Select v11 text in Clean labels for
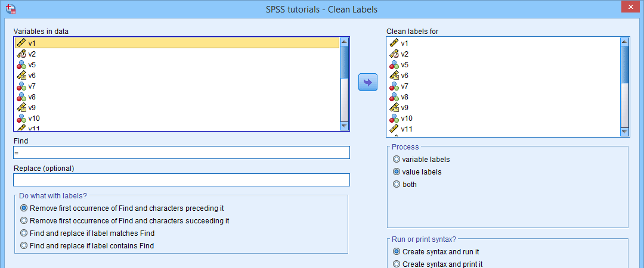Screen dimensions: 644x268 [x=407, y=129]
